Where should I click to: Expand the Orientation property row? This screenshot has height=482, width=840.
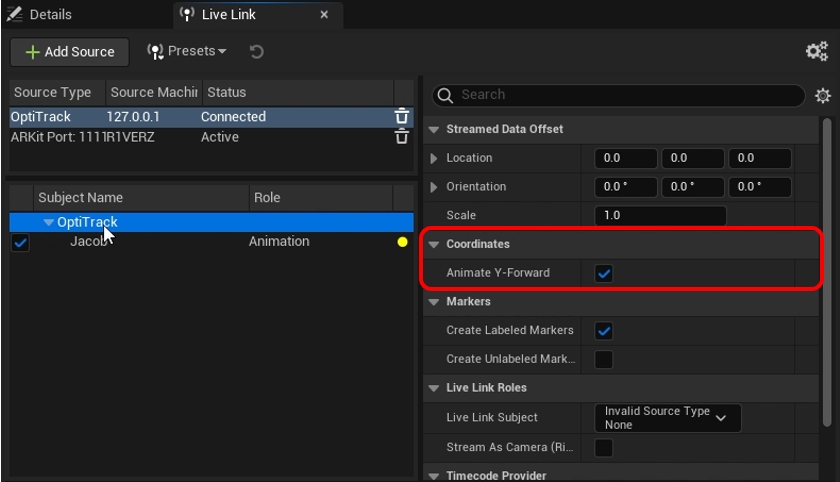433,187
